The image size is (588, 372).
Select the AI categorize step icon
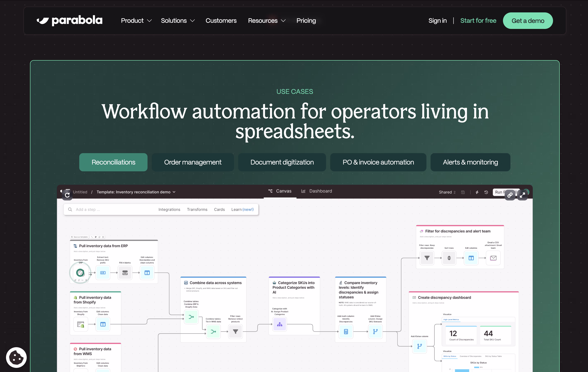pyautogui.click(x=280, y=324)
